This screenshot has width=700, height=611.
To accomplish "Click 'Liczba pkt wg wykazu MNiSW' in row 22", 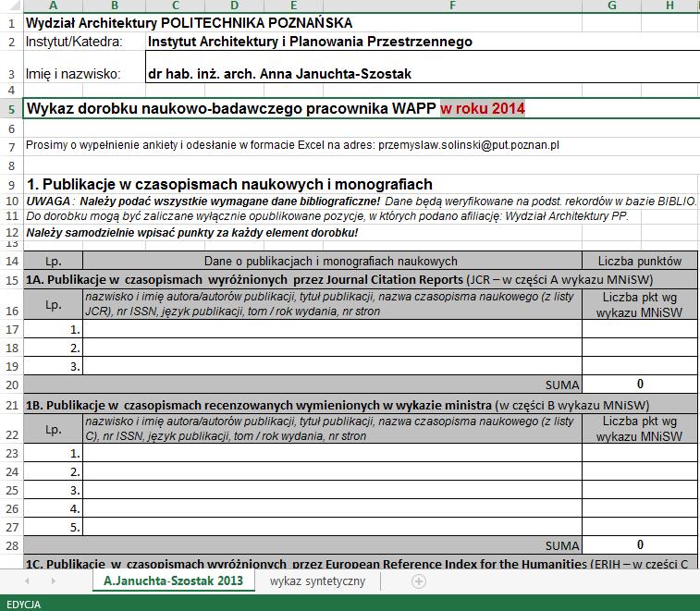I will coord(640,429).
